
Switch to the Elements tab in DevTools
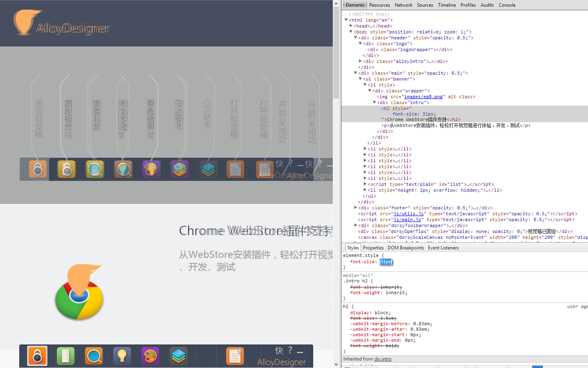click(x=355, y=5)
